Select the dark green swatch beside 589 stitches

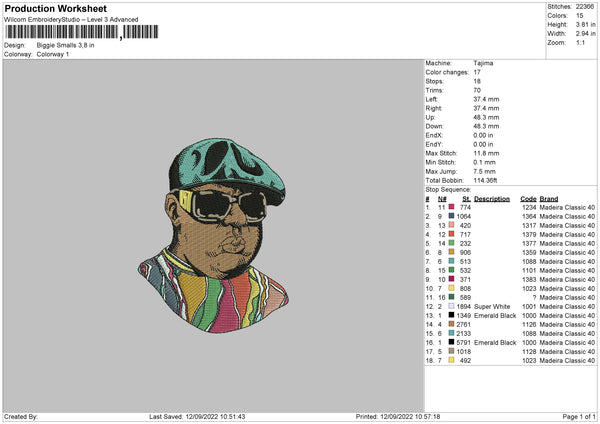(452, 297)
